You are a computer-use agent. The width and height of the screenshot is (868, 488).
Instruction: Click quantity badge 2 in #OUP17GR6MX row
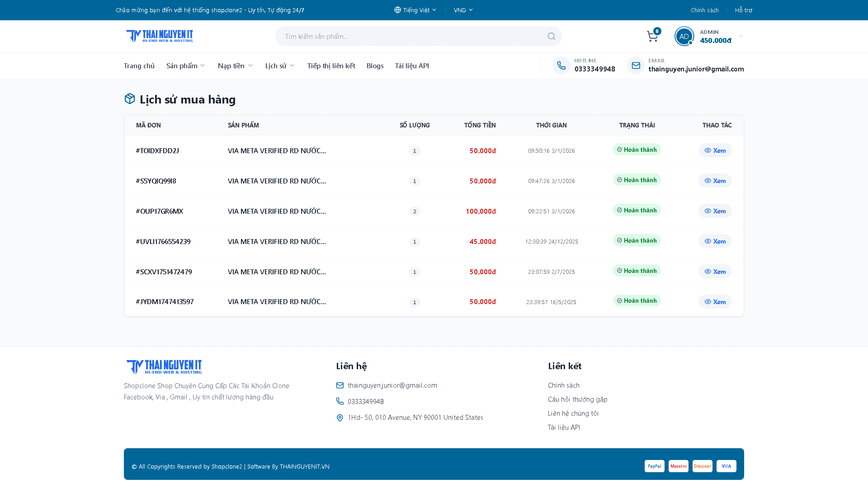coord(415,211)
